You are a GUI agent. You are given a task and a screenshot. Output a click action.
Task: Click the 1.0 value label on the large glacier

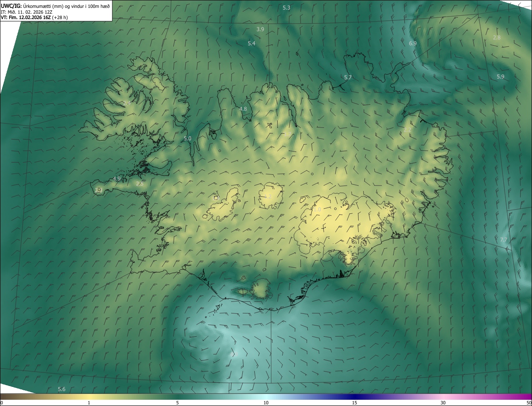point(317,210)
